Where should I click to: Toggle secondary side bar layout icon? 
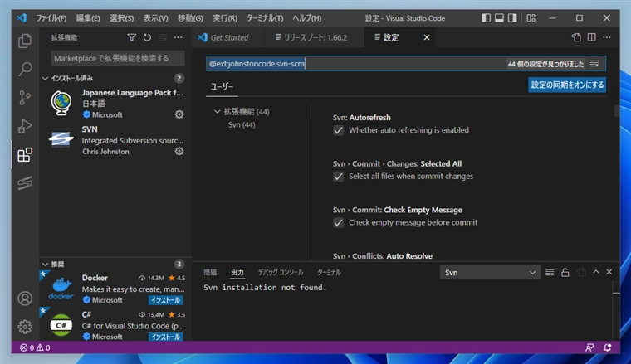[x=512, y=18]
